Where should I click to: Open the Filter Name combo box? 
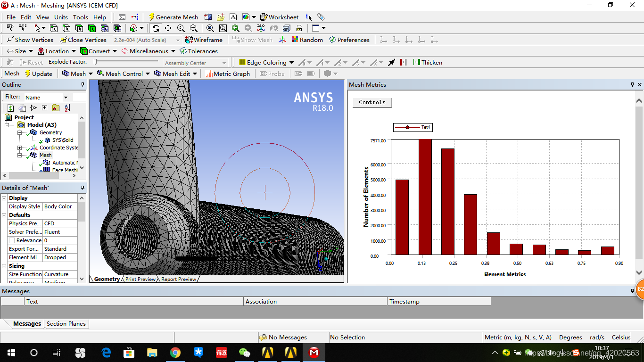click(46, 97)
